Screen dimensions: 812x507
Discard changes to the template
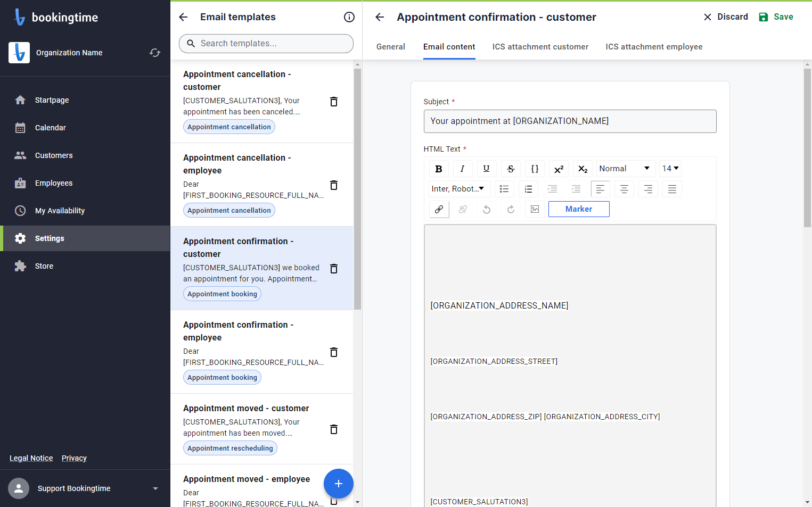click(726, 17)
